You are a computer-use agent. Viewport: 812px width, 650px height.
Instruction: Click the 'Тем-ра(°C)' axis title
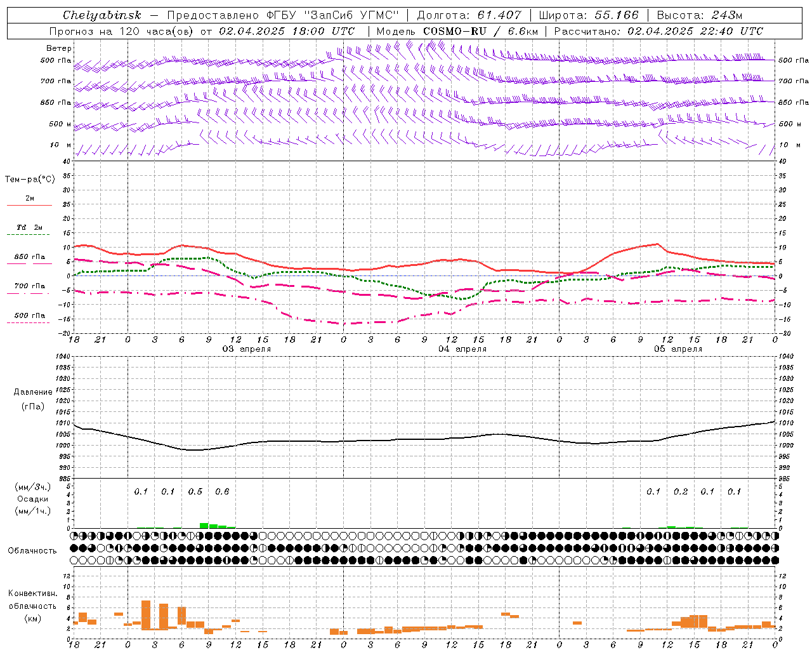click(x=30, y=180)
